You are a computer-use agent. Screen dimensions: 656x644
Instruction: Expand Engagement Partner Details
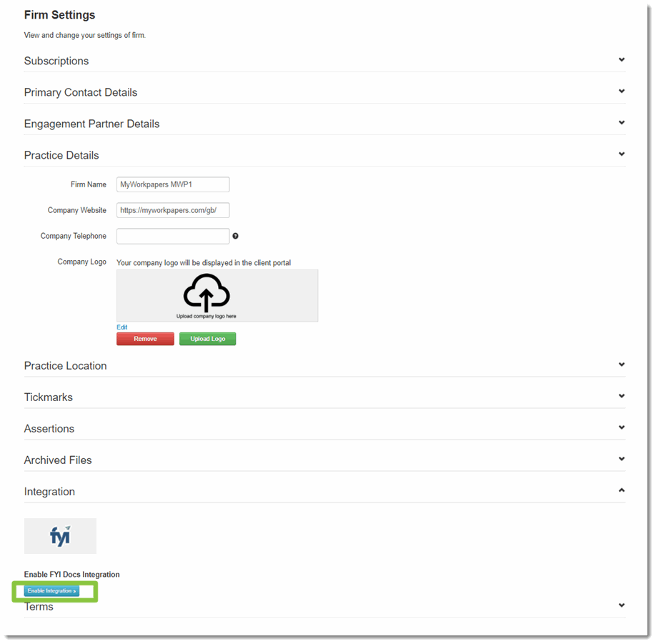point(620,122)
